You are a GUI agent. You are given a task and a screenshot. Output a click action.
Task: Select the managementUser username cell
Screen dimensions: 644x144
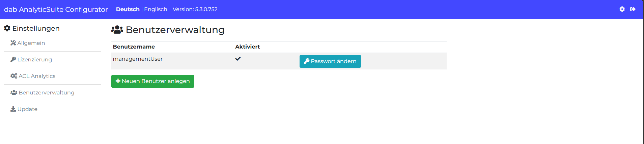(x=138, y=59)
